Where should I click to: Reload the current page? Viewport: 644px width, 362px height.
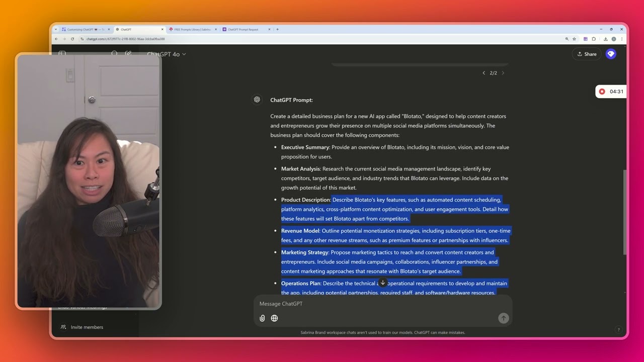pos(72,39)
